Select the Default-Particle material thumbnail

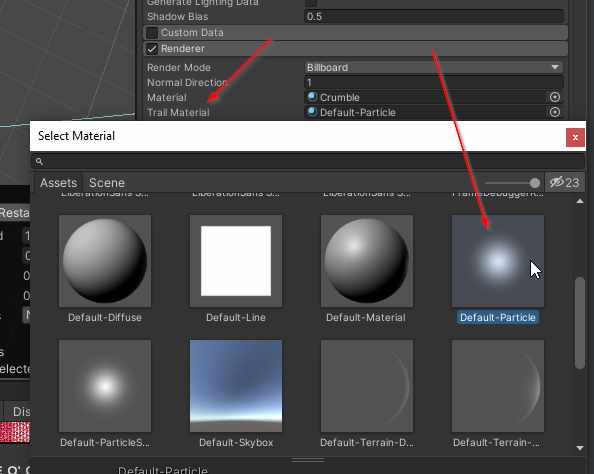(498, 261)
